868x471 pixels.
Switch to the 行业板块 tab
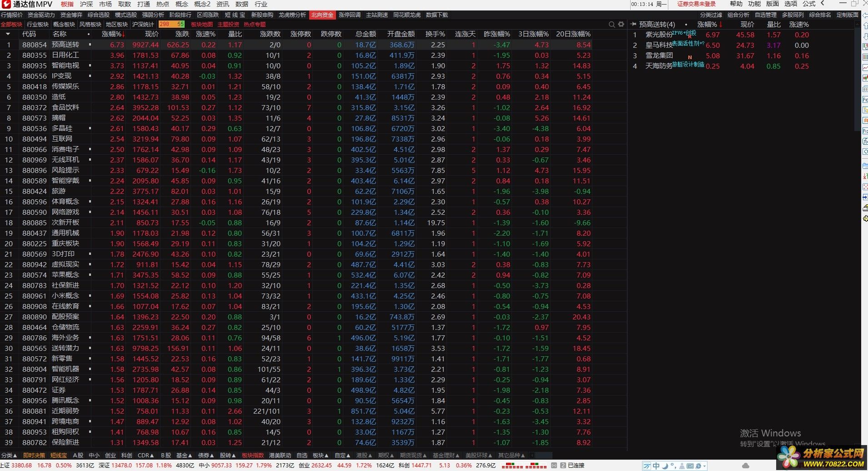[38, 25]
